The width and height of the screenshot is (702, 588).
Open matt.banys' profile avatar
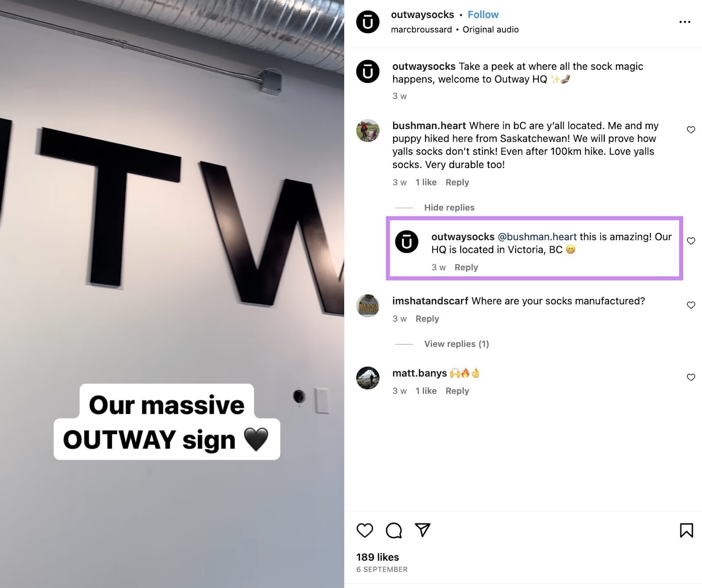tap(368, 378)
